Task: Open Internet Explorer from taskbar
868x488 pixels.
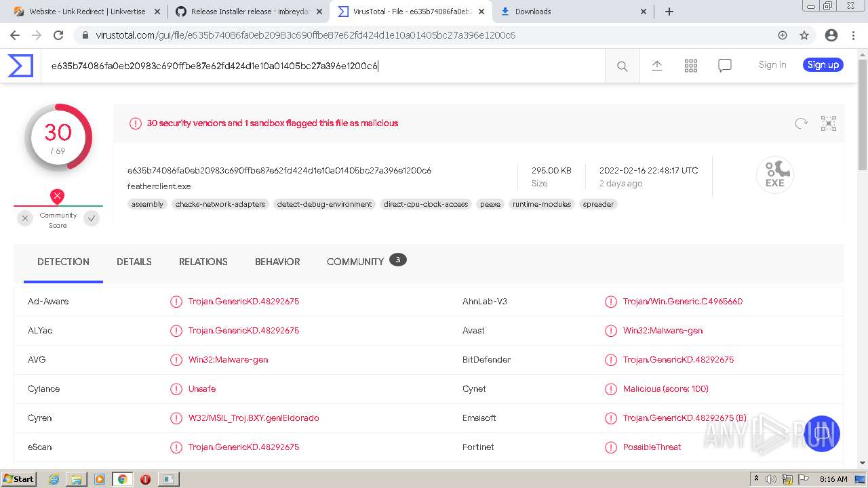Action: tap(54, 479)
